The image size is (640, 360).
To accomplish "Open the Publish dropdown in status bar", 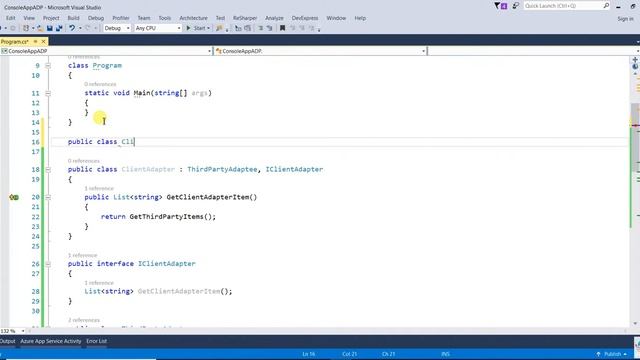I will point(611,354).
